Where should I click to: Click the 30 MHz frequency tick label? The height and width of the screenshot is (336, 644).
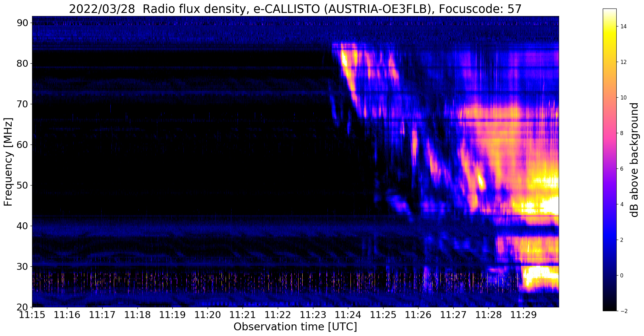[23, 266]
